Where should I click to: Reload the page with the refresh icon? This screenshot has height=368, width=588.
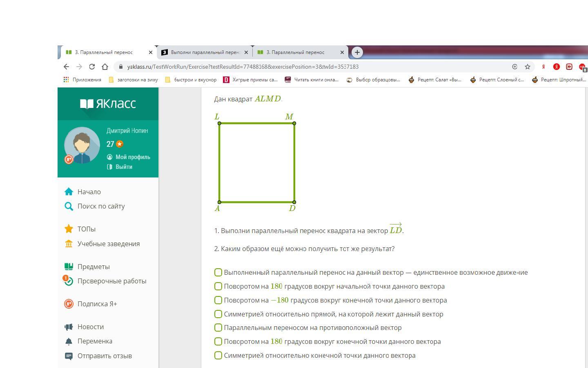coord(92,67)
